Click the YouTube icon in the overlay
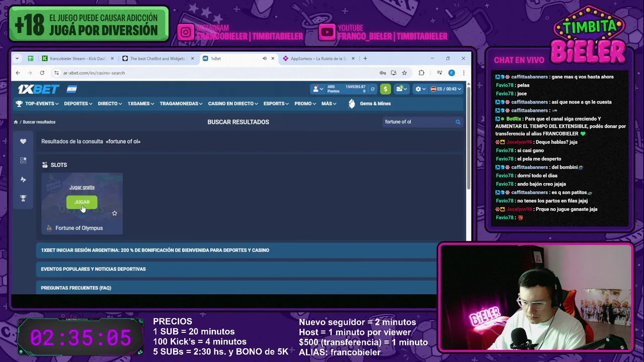The height and width of the screenshot is (362, 644). click(x=327, y=33)
